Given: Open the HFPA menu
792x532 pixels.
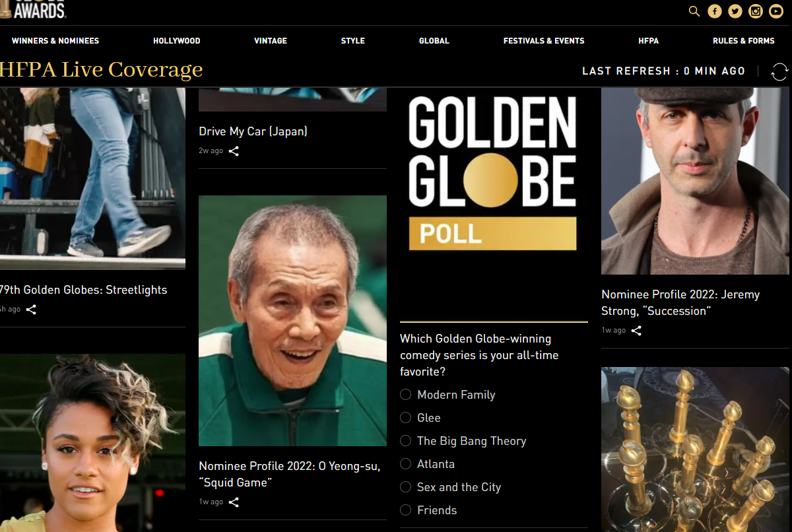Looking at the screenshot, I should point(649,41).
